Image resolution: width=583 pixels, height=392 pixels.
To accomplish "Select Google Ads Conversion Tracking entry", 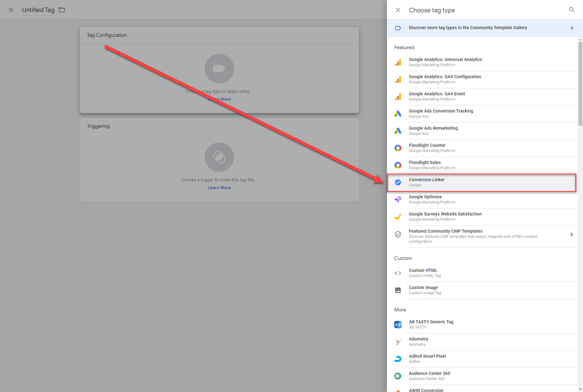I will [x=441, y=111].
